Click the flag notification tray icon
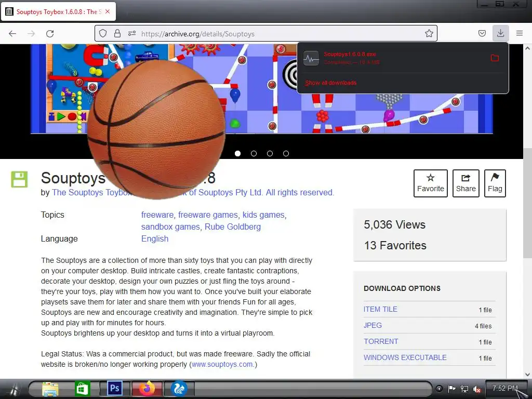The height and width of the screenshot is (399, 532). 451,389
